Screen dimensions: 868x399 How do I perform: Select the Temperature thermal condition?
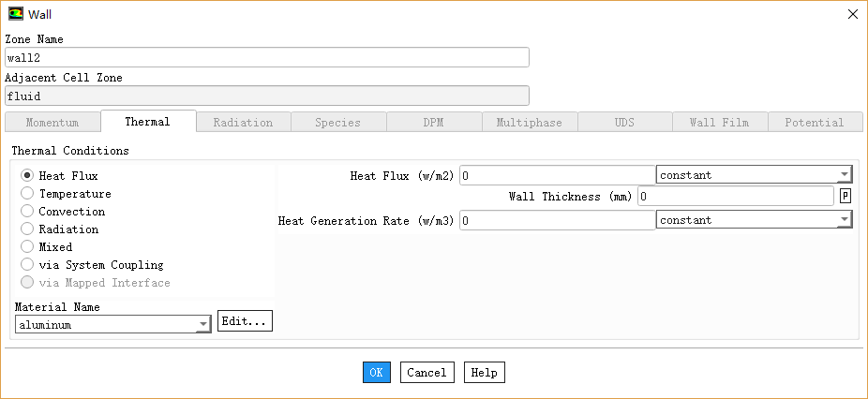click(x=27, y=194)
